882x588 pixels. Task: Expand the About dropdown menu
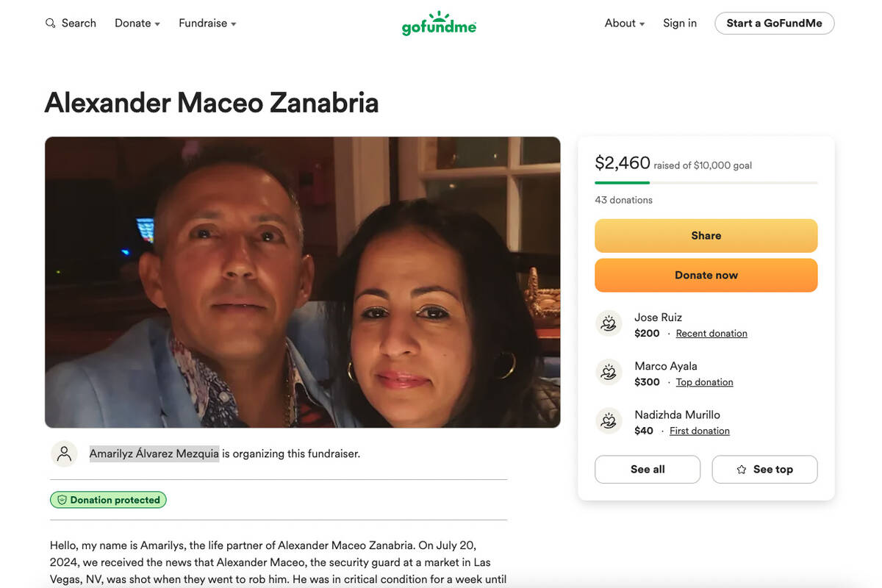[x=624, y=24]
